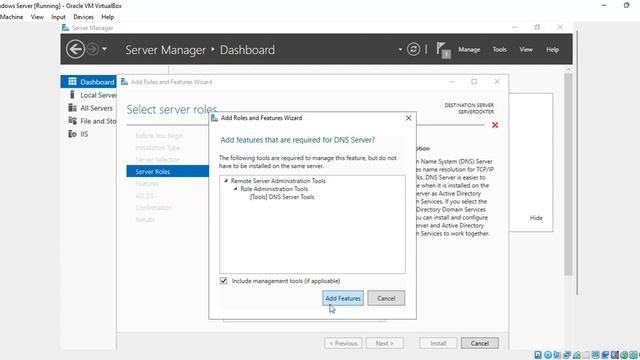The width and height of the screenshot is (640, 360).
Task: Click the wizard's Previous button
Action: pos(343,343)
